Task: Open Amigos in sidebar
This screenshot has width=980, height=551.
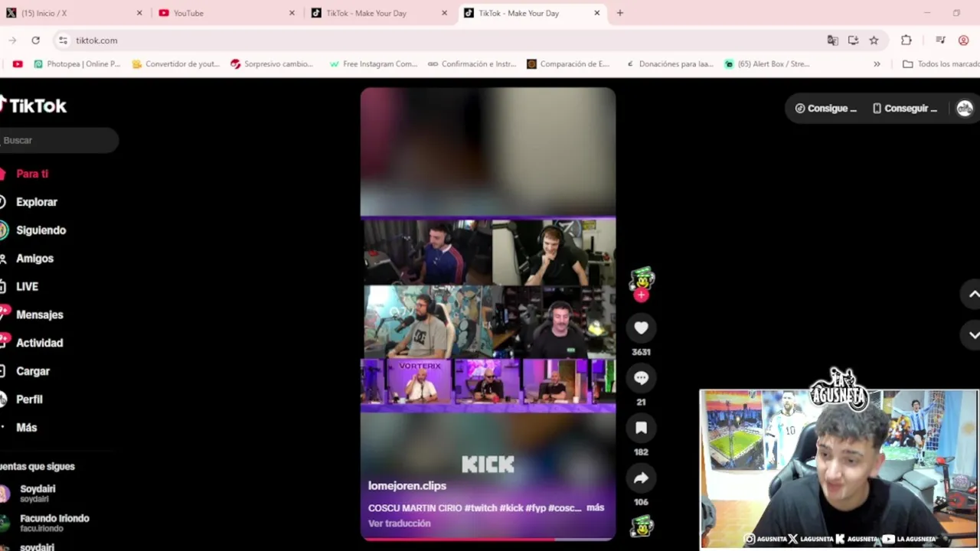Action: point(34,259)
